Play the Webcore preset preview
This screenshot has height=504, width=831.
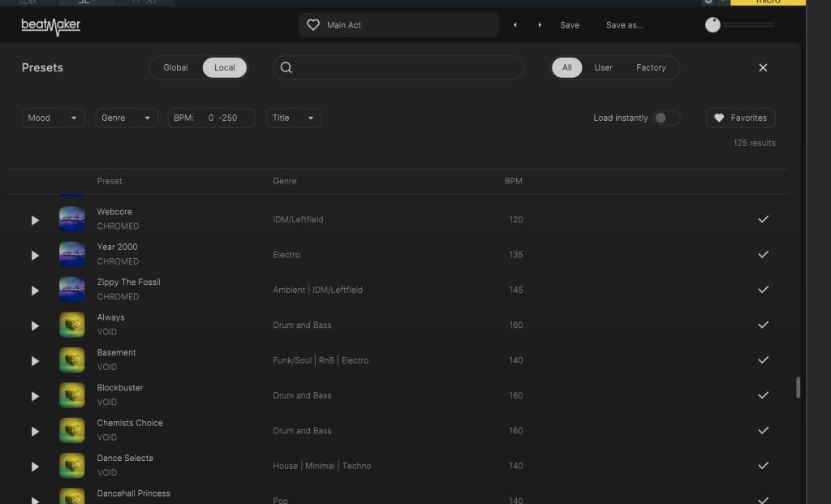pyautogui.click(x=35, y=220)
